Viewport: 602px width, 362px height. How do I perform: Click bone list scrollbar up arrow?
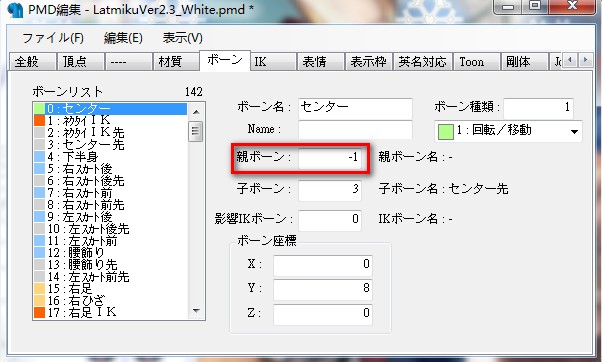pyautogui.click(x=196, y=112)
